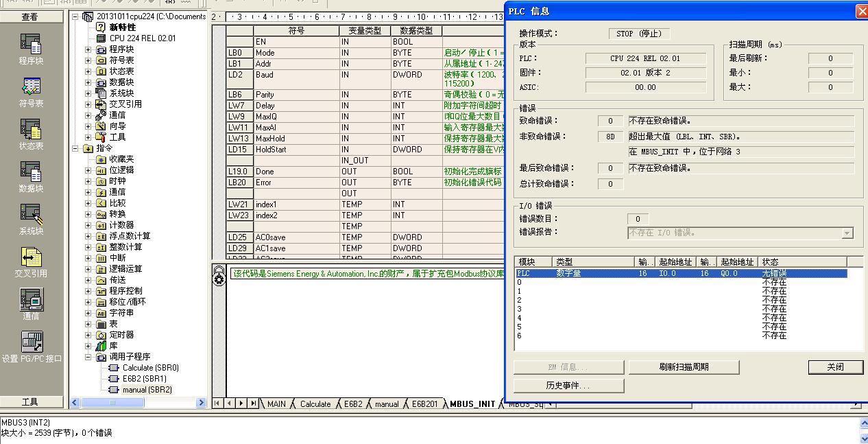Select the 库 library books icon
This screenshot has width=868, height=444.
tap(101, 346)
